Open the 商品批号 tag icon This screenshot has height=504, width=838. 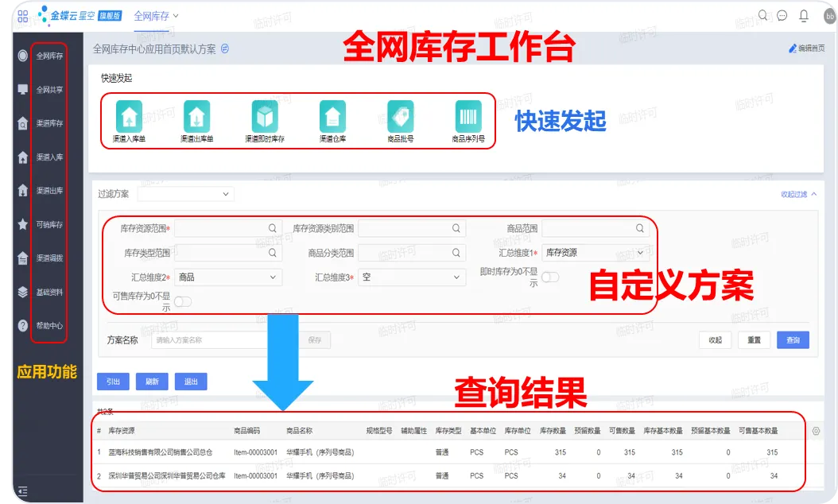(400, 117)
